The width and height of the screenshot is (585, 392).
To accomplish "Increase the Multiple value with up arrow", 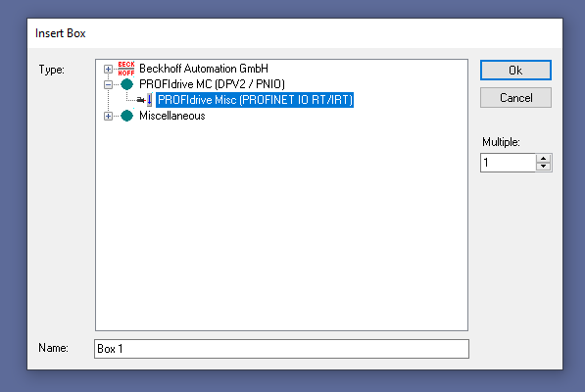I will pos(543,159).
